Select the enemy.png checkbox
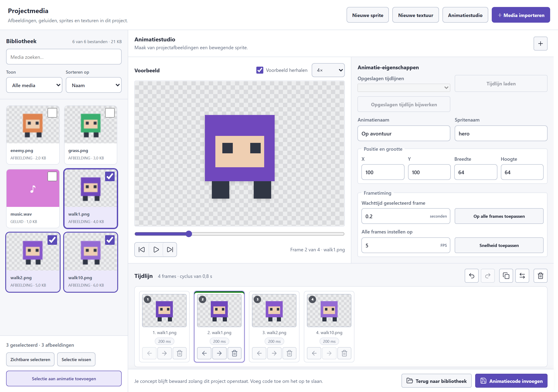 pyautogui.click(x=52, y=113)
